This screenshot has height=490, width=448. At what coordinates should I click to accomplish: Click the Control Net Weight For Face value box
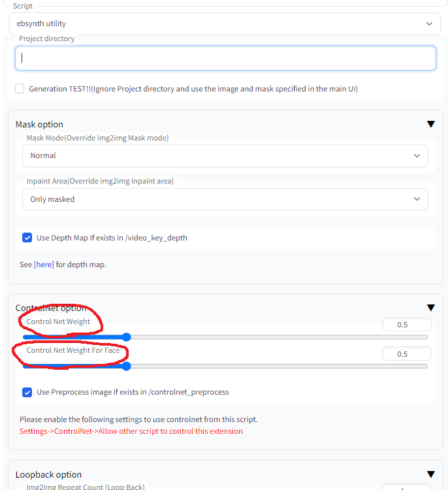click(406, 353)
